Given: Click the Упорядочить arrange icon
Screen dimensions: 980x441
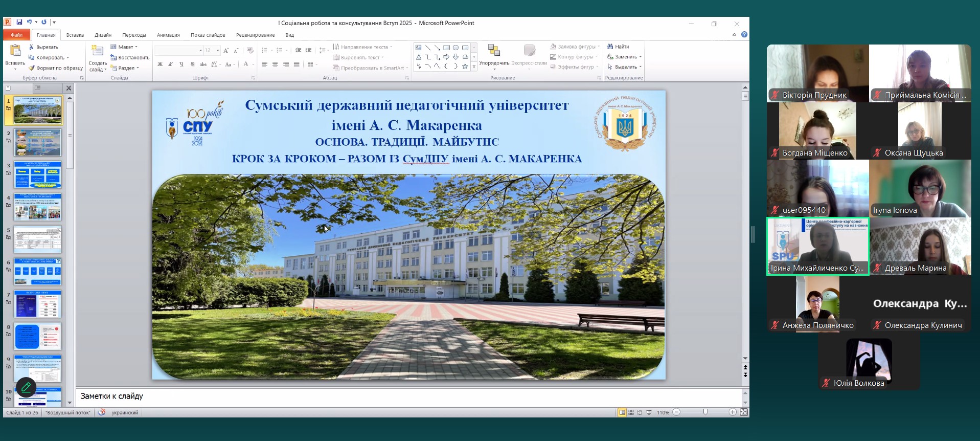Looking at the screenshot, I should point(494,50).
